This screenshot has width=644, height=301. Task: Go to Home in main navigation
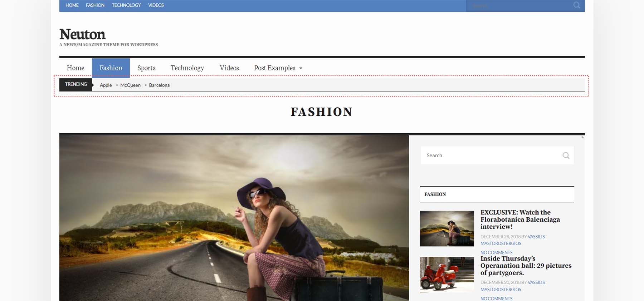tap(75, 68)
